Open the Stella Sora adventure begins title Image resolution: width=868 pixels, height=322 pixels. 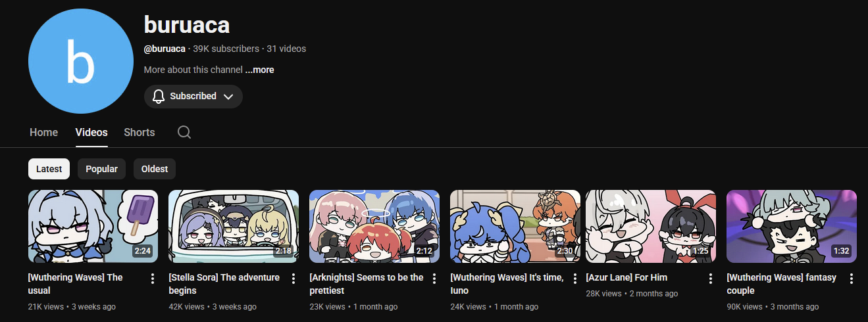[224, 284]
